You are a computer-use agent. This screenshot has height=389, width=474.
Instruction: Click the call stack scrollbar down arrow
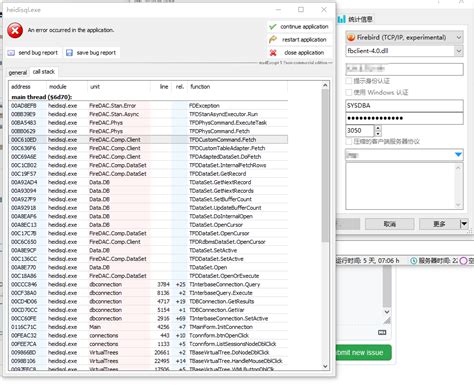[325, 366]
